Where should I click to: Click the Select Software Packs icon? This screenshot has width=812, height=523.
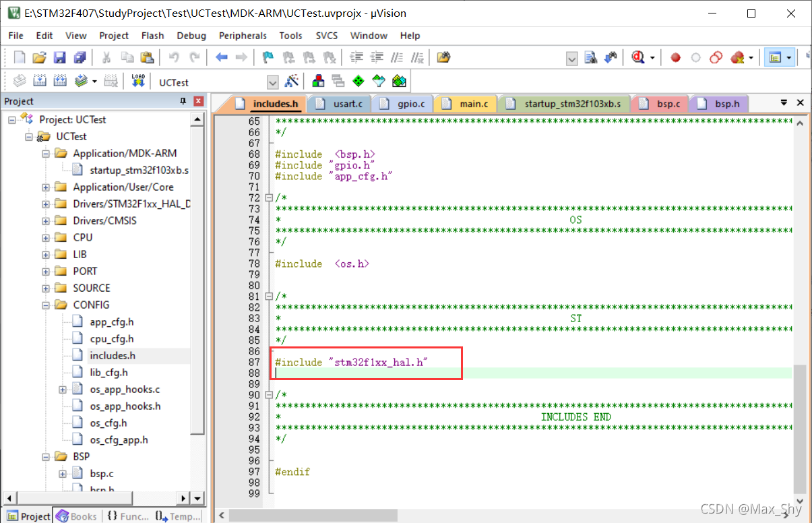tap(379, 82)
